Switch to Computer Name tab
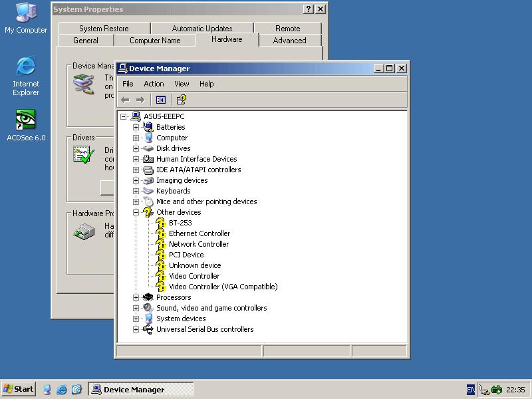This screenshot has height=399, width=532. (155, 41)
